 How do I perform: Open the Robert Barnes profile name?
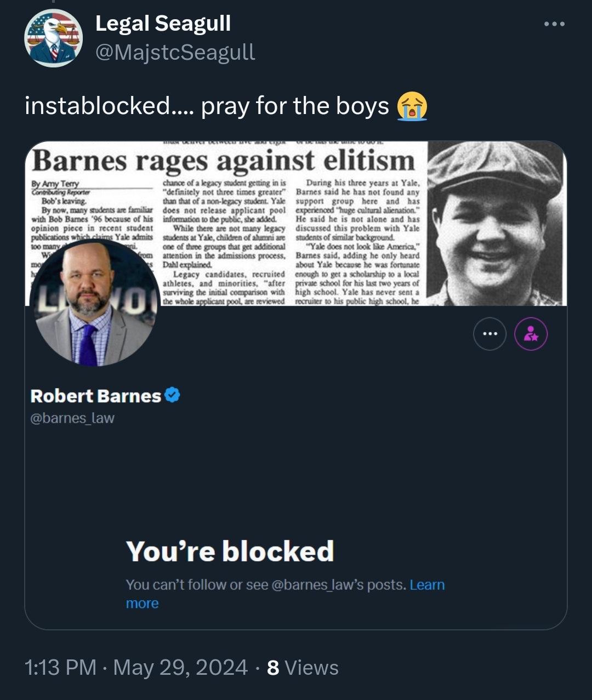point(95,396)
